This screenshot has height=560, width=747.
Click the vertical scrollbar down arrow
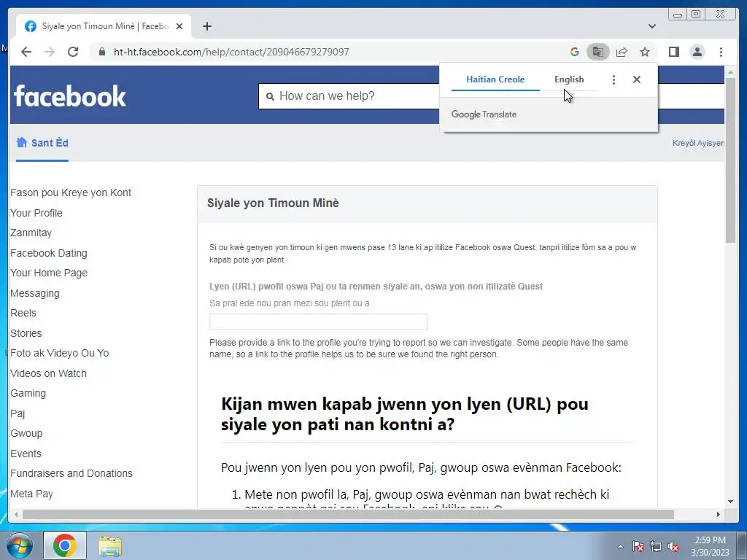pos(730,502)
